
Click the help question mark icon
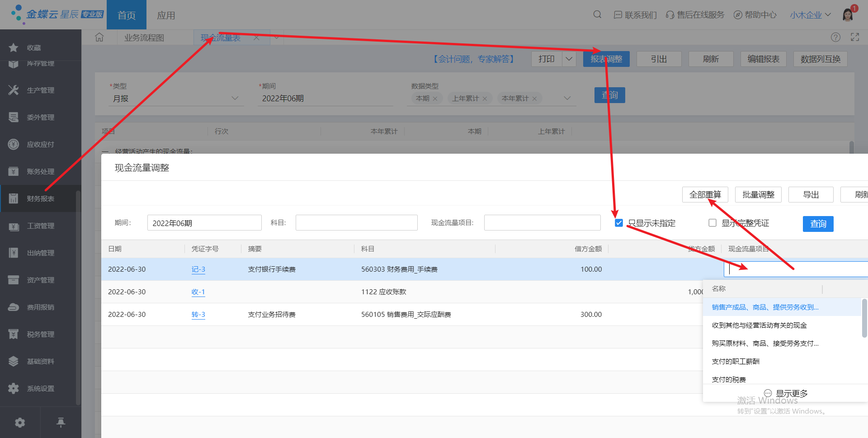pyautogui.click(x=835, y=37)
